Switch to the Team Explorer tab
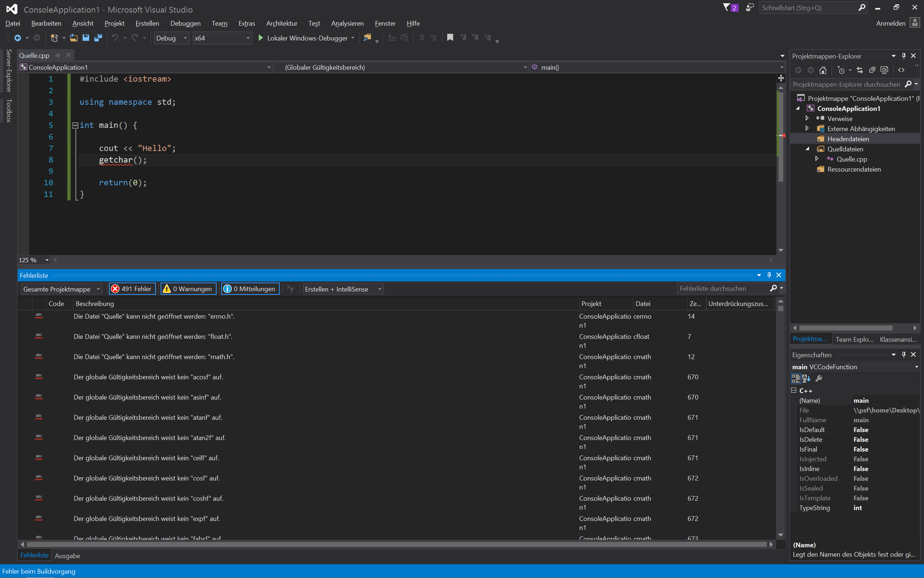 pyautogui.click(x=854, y=339)
